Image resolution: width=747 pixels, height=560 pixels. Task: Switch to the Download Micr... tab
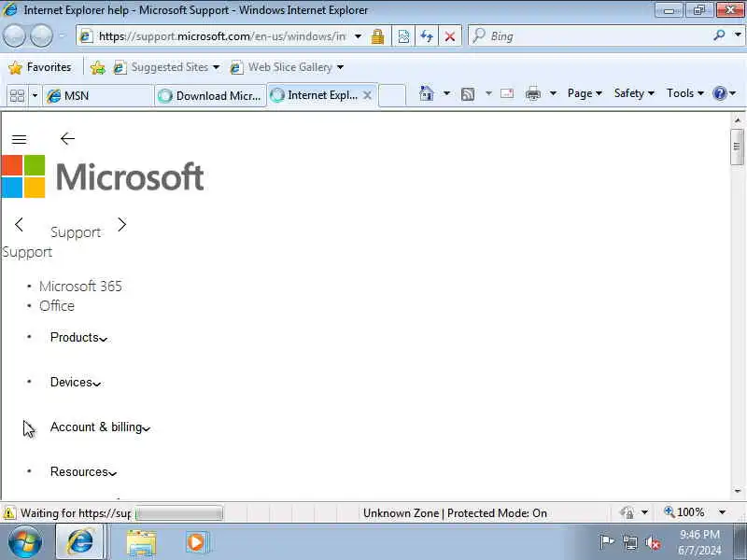[x=210, y=96]
